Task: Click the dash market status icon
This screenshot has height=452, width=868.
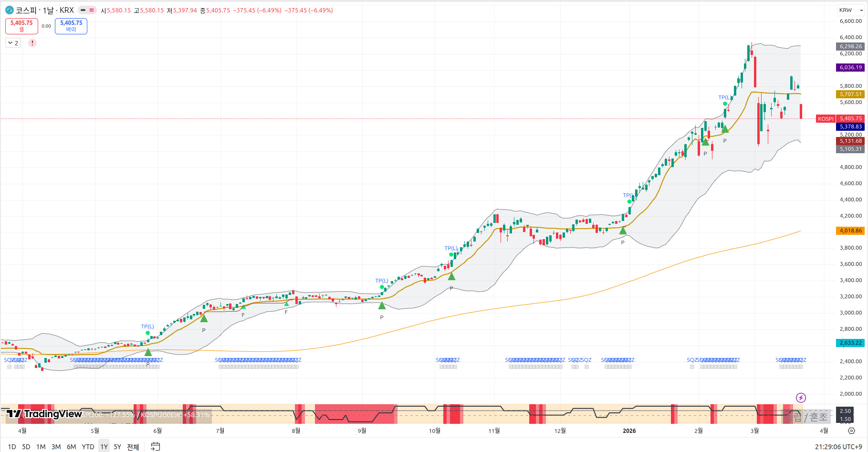Action: click(83, 10)
